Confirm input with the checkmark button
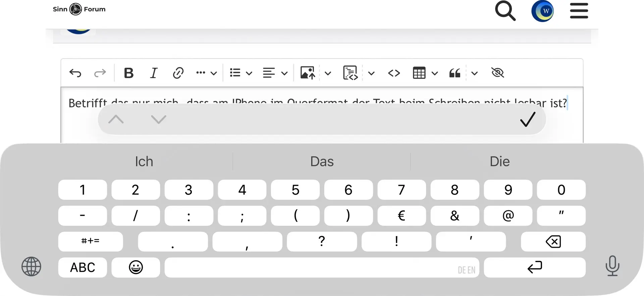 [528, 119]
